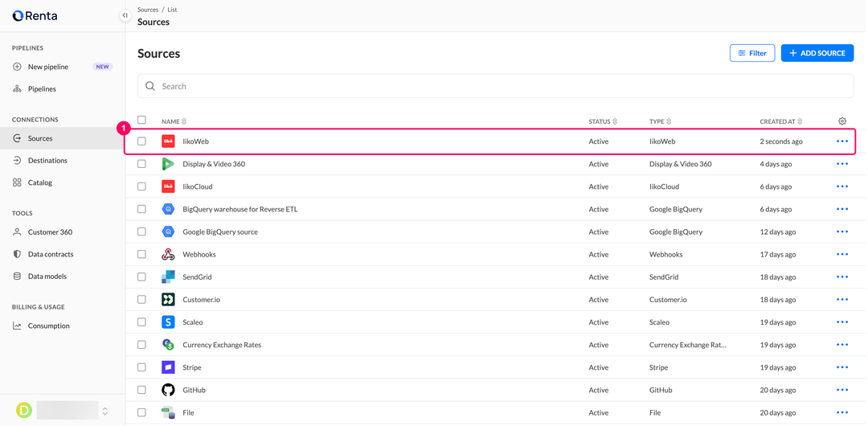Screen dimensions: 868x426
Task: Sort by the TYPE column
Action: point(661,121)
